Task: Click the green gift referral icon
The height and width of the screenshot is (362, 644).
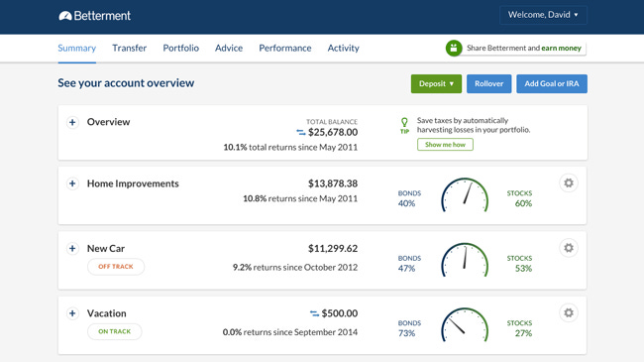Action: pos(454,49)
